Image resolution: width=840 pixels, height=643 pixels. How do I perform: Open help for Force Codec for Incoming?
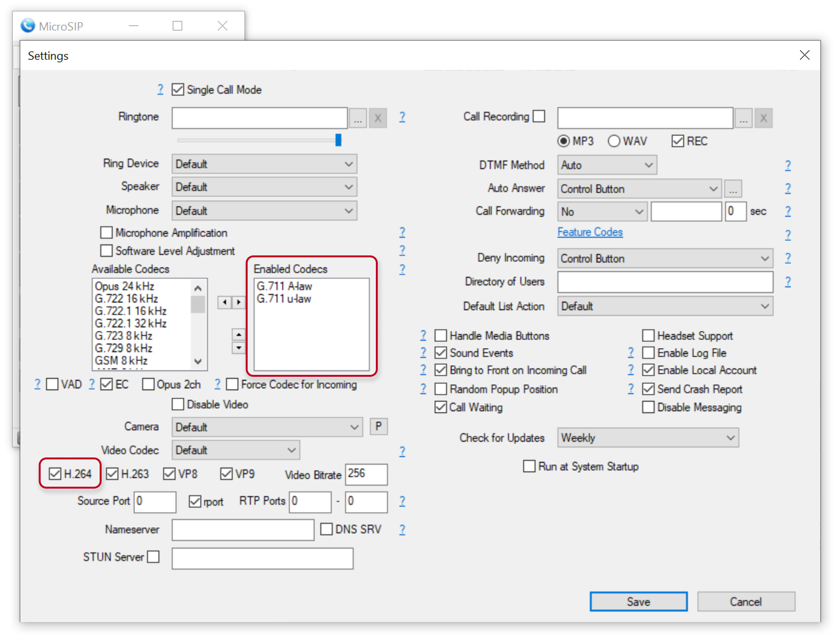click(217, 384)
